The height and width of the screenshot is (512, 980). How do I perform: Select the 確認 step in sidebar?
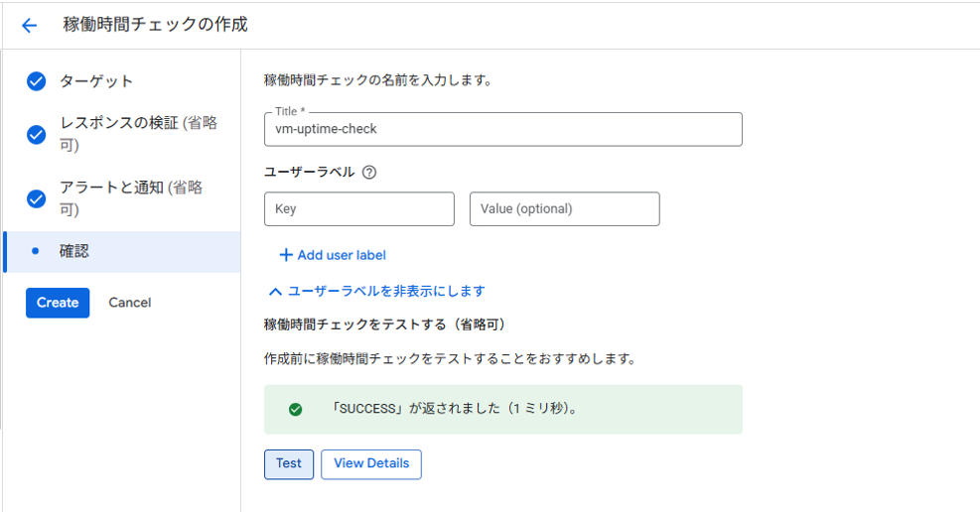[122, 252]
